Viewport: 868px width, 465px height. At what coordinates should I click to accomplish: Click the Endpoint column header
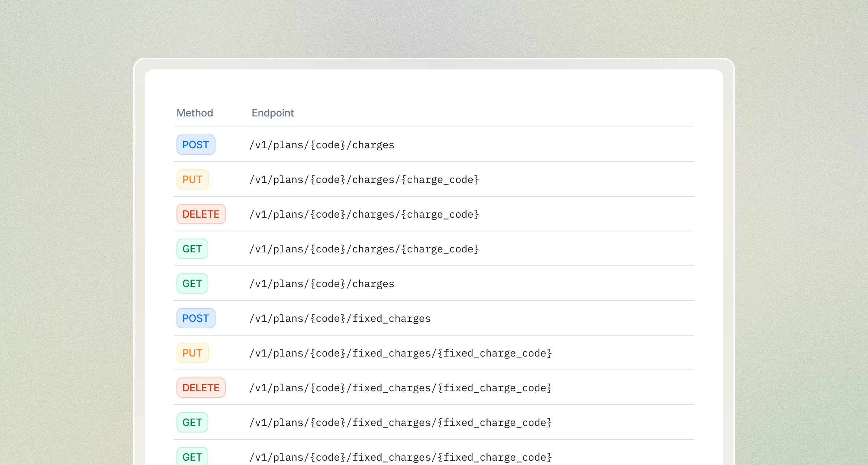click(x=273, y=113)
